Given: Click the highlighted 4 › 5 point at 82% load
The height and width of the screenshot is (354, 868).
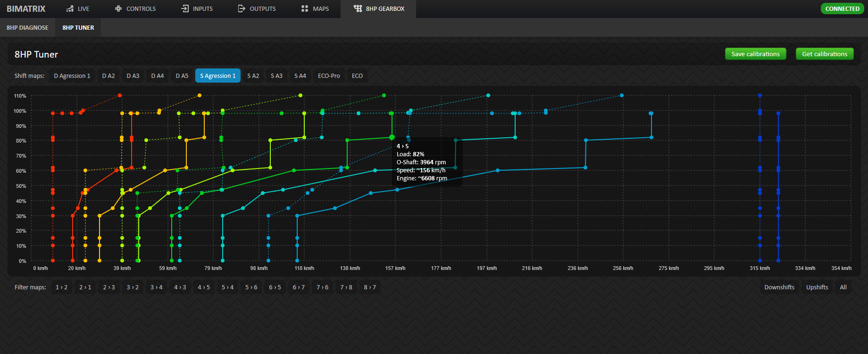Looking at the screenshot, I should coord(392,137).
